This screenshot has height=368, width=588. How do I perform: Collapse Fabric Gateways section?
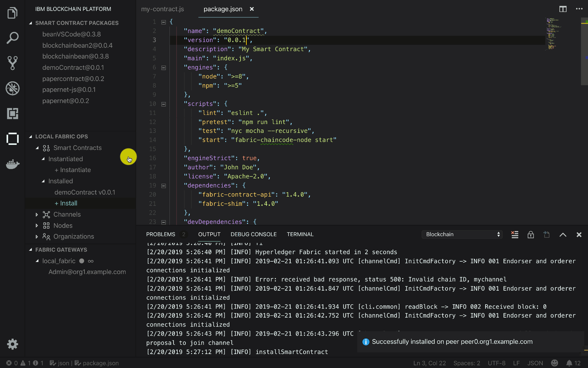31,250
